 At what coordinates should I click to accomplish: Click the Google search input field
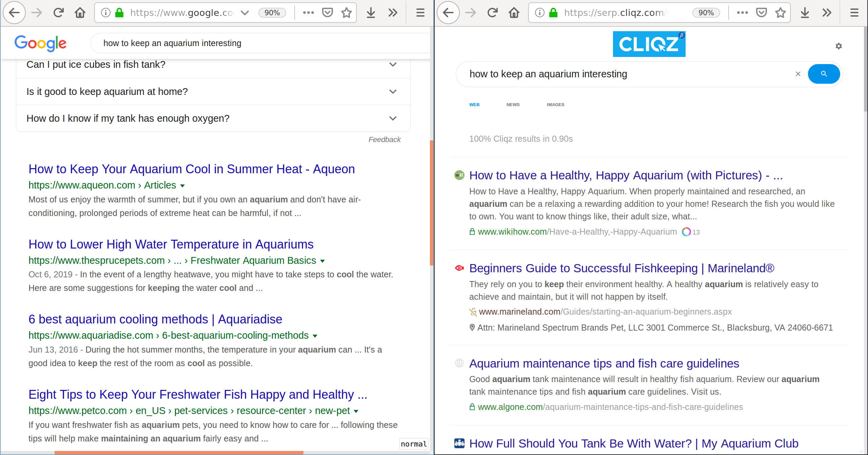click(x=260, y=43)
